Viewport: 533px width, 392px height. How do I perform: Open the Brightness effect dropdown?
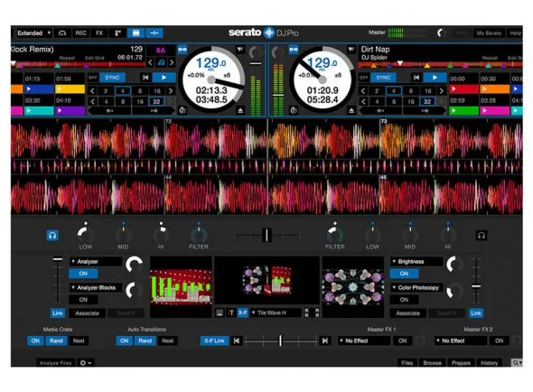(416, 261)
